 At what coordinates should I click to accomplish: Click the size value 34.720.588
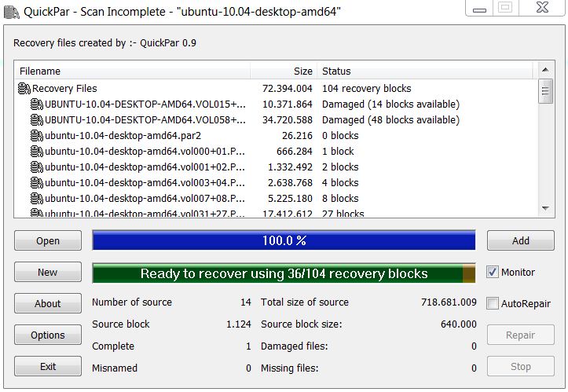[x=288, y=119]
